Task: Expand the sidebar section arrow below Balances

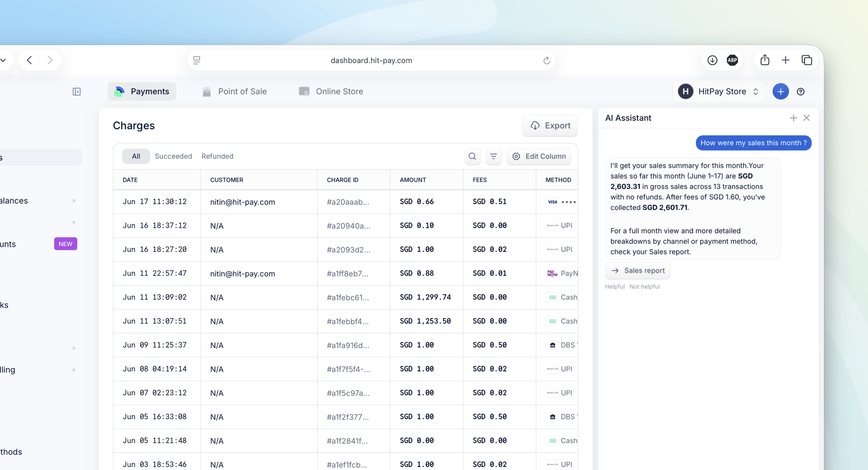Action: (x=74, y=222)
